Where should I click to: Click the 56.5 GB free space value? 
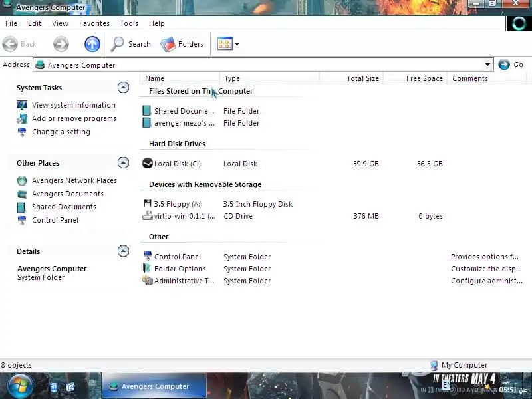click(430, 164)
